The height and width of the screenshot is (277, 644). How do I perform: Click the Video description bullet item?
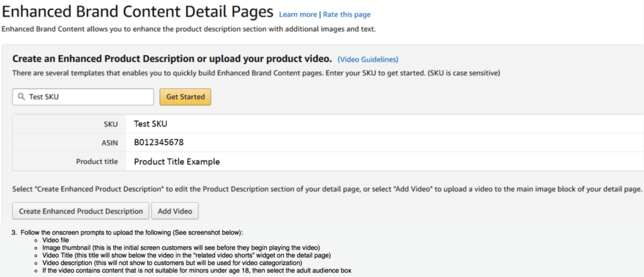(172, 263)
